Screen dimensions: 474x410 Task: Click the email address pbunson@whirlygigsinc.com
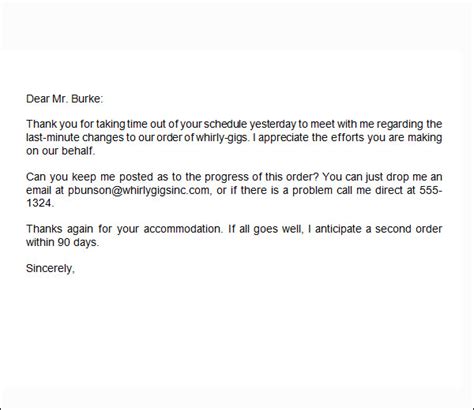coord(139,190)
